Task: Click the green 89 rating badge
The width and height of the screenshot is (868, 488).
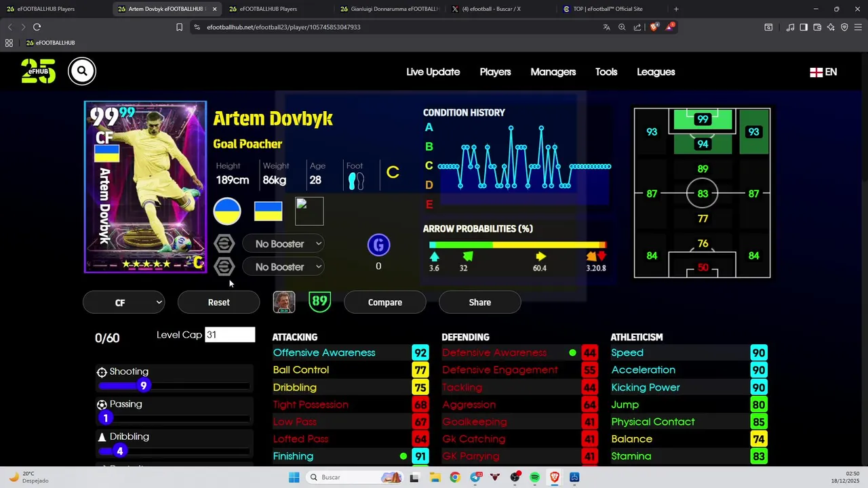Action: click(x=319, y=302)
